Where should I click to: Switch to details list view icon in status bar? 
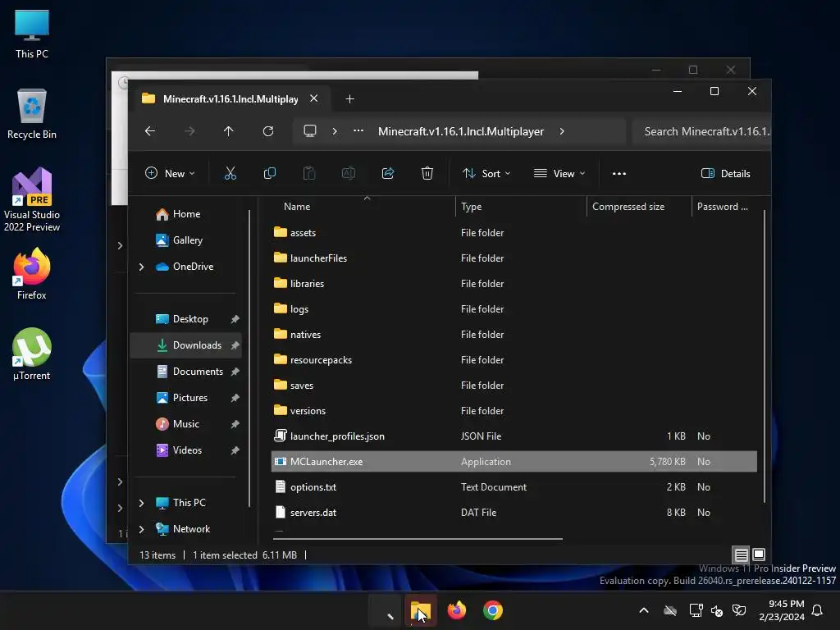[741, 555]
